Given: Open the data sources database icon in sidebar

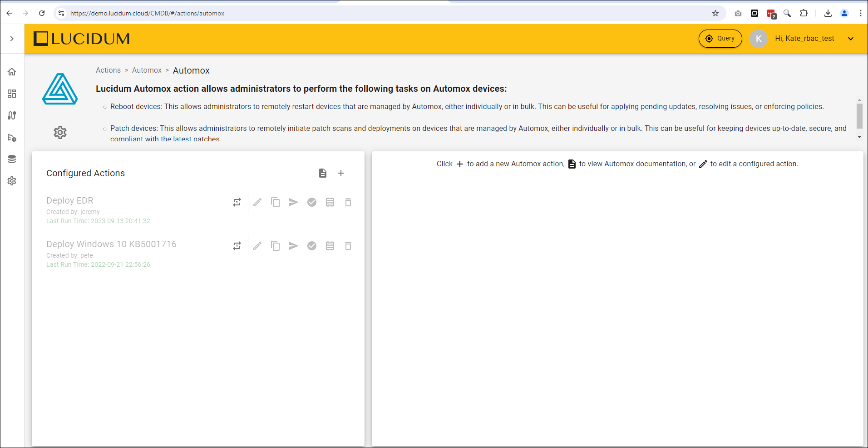Looking at the screenshot, I should (12, 159).
